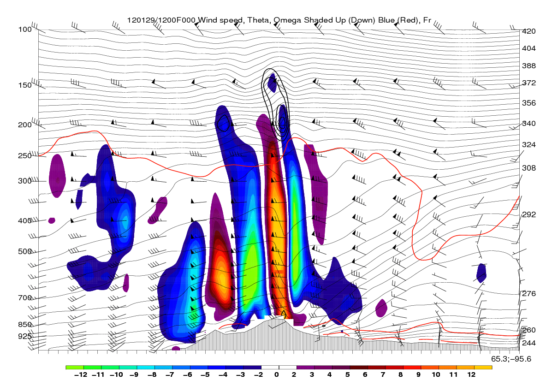Viewport: 558px width, 392px height.
Task: Select the 420 theta label
Action: [x=528, y=31]
